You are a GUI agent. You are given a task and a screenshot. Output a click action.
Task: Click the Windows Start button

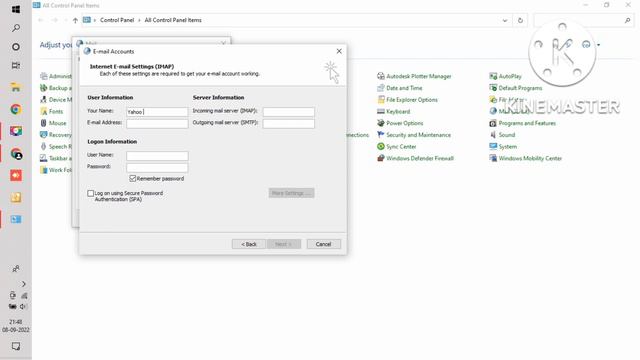[x=16, y=9]
